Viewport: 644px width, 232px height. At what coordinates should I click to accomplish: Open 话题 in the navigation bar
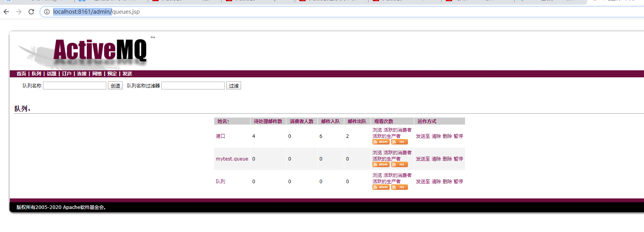(x=52, y=74)
